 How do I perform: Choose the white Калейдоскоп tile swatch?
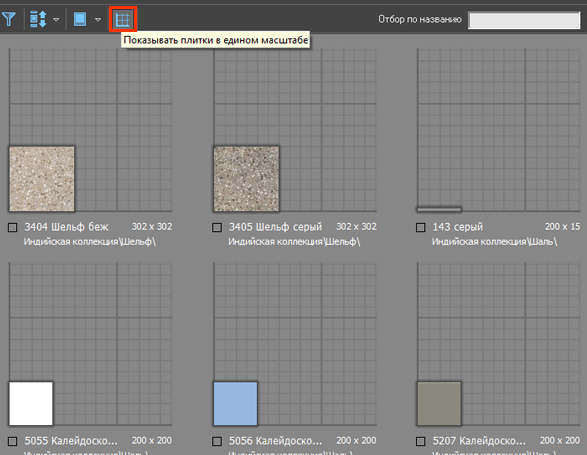pyautogui.click(x=31, y=403)
